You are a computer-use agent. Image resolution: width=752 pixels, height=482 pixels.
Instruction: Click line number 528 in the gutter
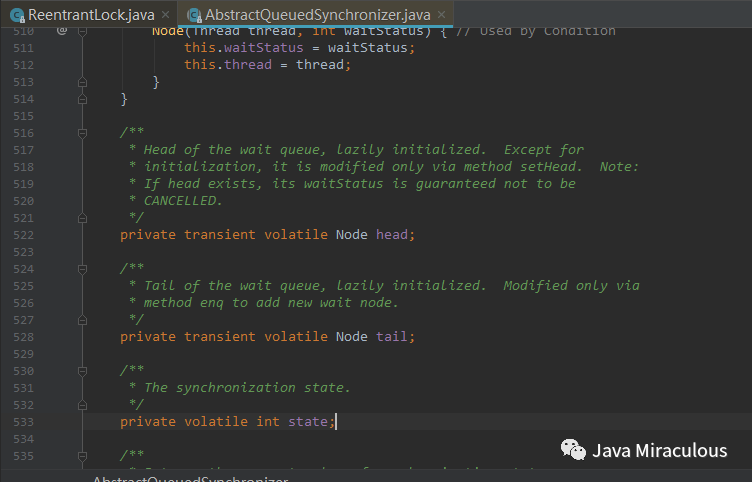(24, 337)
